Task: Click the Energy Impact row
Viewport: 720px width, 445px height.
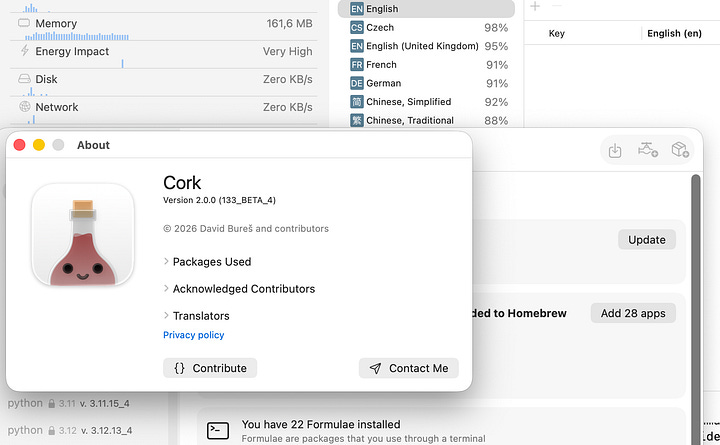Action: point(164,55)
